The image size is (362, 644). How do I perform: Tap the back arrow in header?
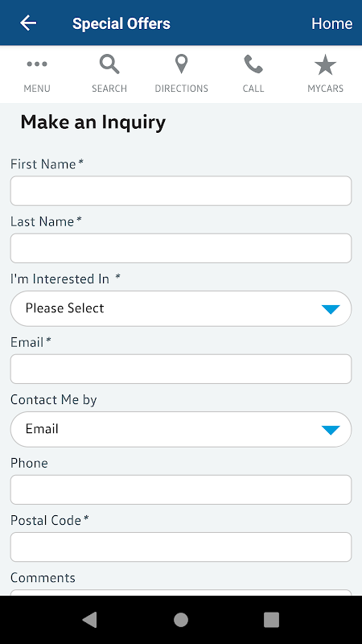click(28, 23)
